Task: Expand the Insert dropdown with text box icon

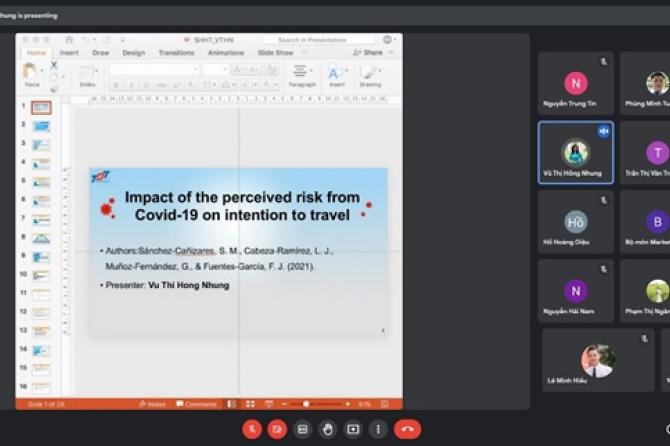Action: pos(336,75)
